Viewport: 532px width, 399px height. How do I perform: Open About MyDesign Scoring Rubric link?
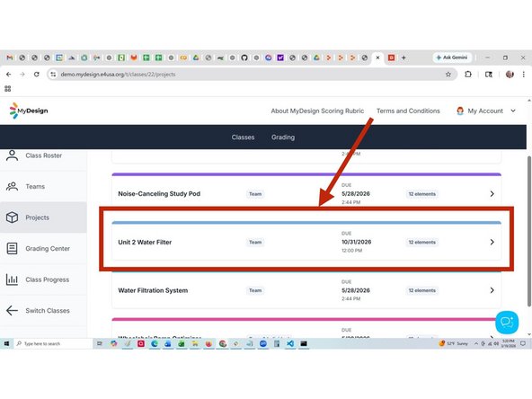tap(317, 111)
